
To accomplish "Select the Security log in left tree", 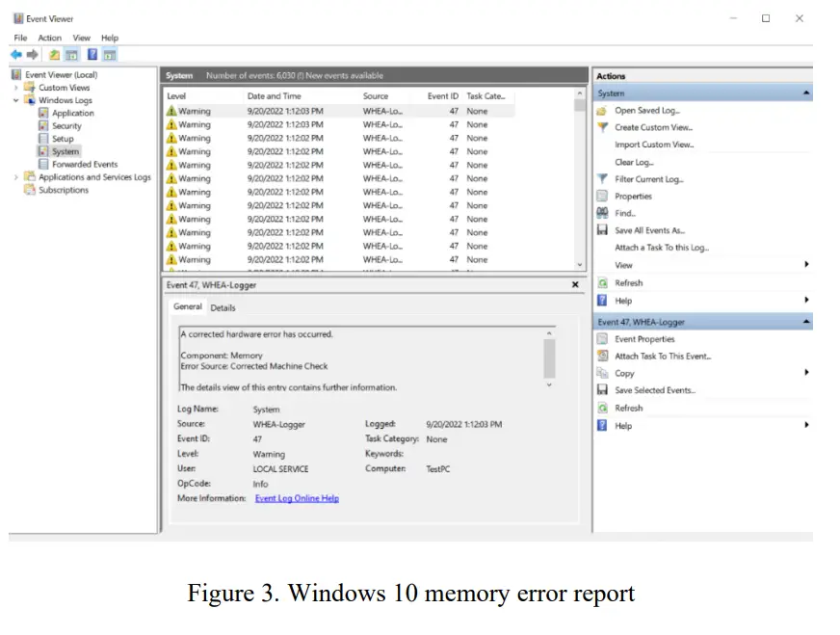I will tap(66, 125).
